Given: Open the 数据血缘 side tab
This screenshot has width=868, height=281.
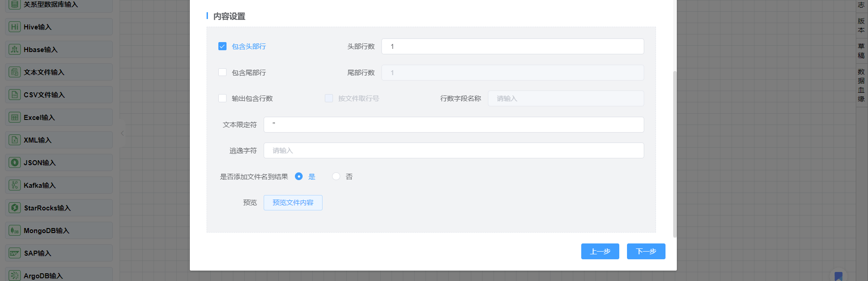Looking at the screenshot, I should [x=861, y=85].
